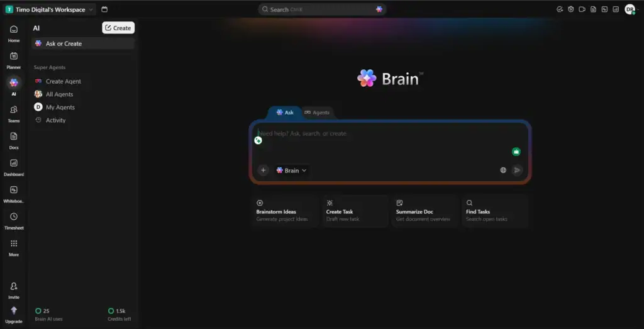Open Teams from the sidebar
Viewport: 644px width, 329px height.
[14, 113]
